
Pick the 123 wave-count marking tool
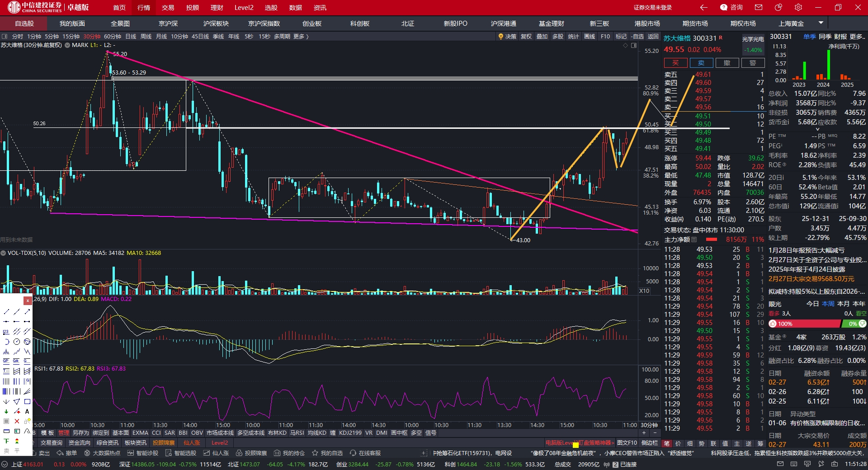click(x=6, y=332)
